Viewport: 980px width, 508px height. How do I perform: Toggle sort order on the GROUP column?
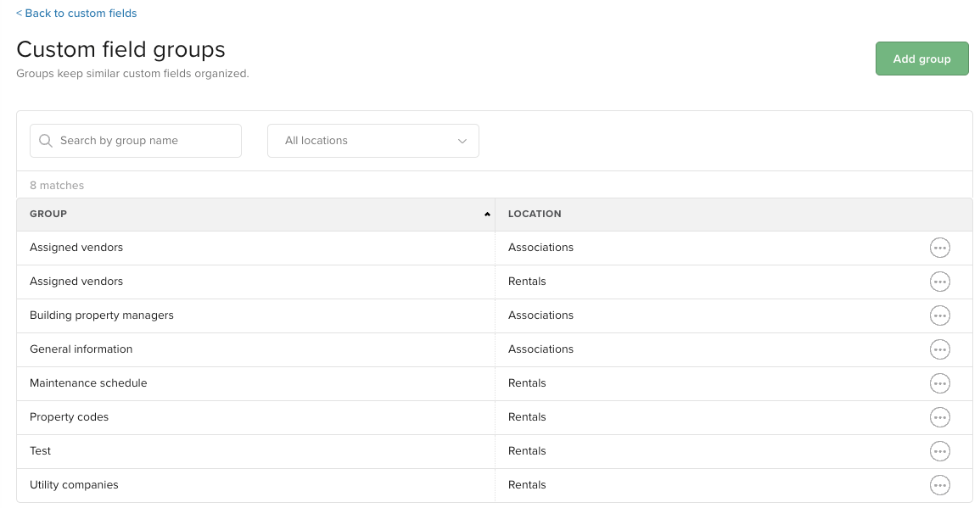pyautogui.click(x=486, y=214)
